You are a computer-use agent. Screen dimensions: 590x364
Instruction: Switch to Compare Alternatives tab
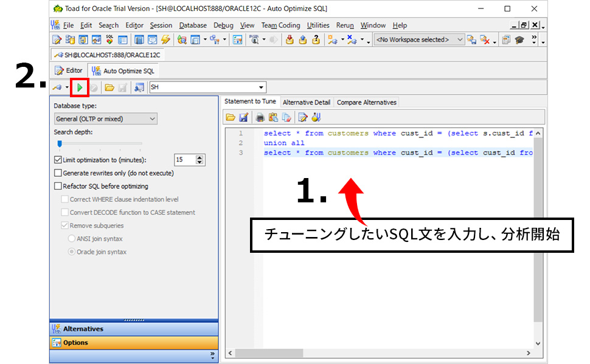367,102
